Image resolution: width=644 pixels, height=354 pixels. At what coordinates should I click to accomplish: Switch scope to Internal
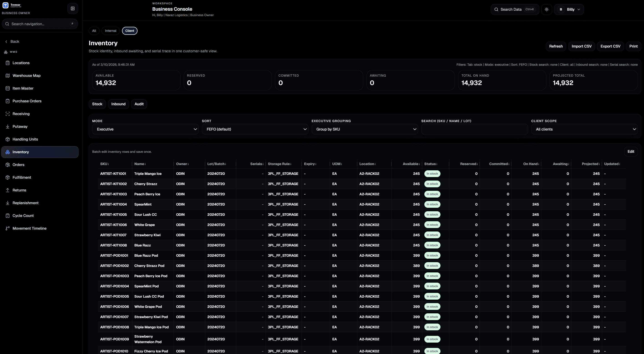(x=110, y=31)
